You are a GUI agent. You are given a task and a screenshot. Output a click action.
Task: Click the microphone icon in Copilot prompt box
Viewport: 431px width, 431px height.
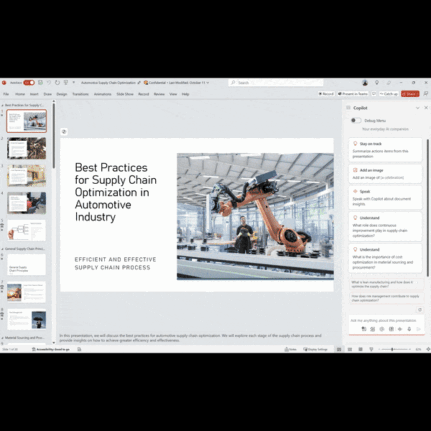409,329
